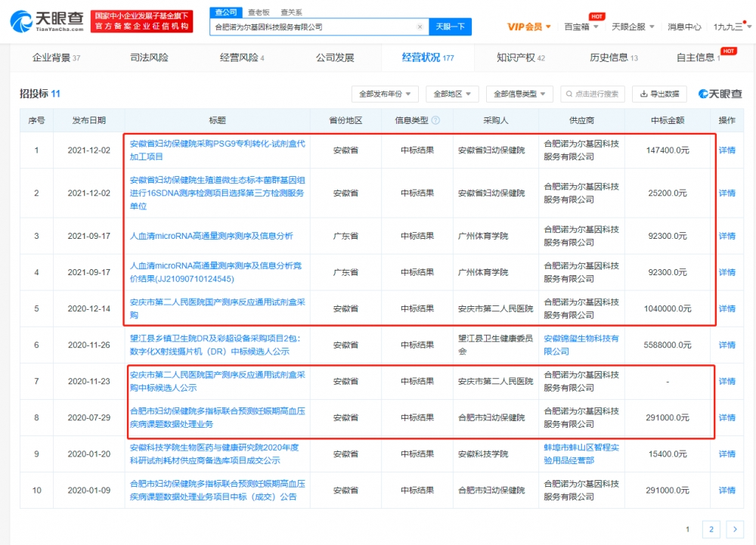Switch to the 企业背景 tab

click(56, 57)
